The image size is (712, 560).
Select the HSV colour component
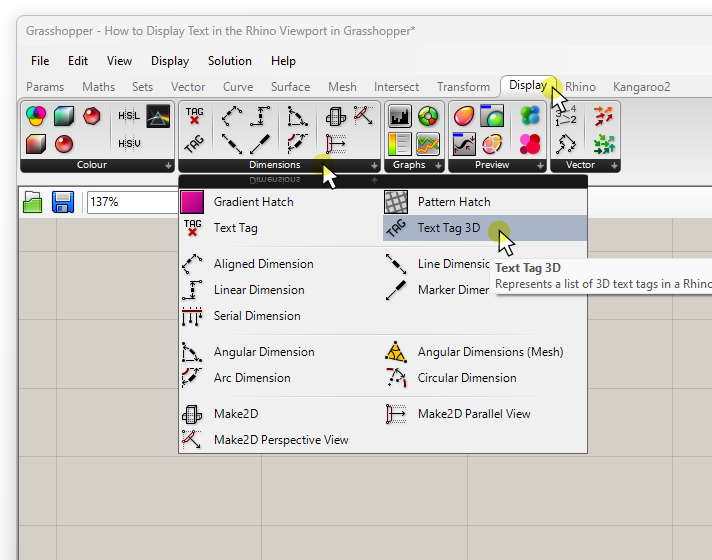click(x=129, y=144)
